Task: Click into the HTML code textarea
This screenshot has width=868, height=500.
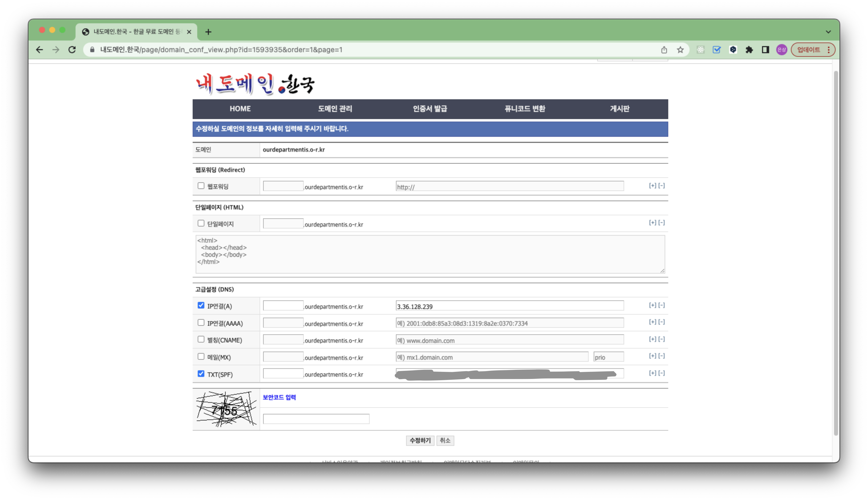Action: pos(430,254)
